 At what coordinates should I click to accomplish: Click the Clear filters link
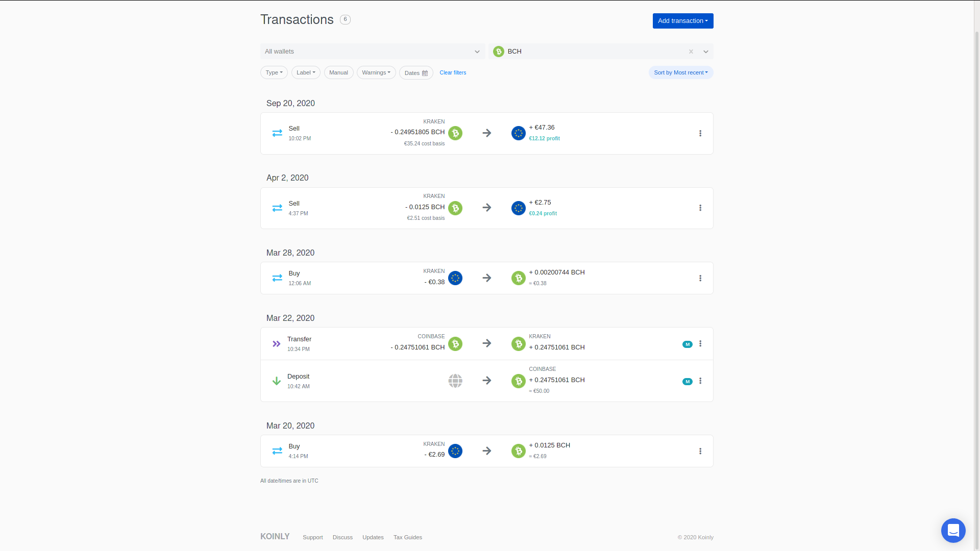[x=453, y=72]
